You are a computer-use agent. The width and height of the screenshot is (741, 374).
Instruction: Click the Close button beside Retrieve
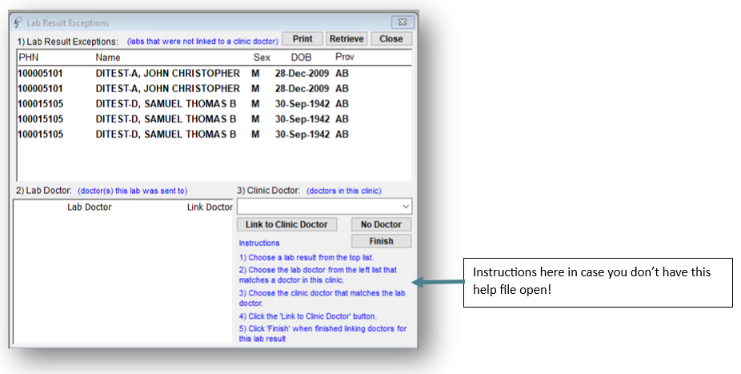391,39
